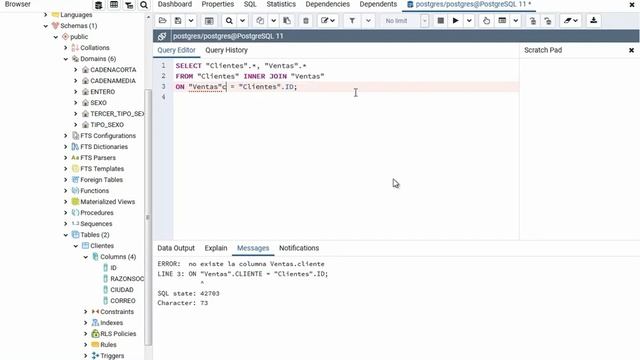Click the connection status icon beside postgres/postgres
The width and height of the screenshot is (640, 360).
pyautogui.click(x=162, y=36)
